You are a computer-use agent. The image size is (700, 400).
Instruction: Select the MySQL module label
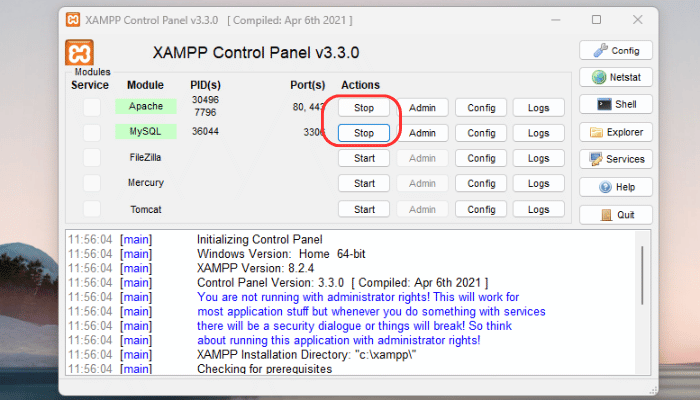coord(146,131)
